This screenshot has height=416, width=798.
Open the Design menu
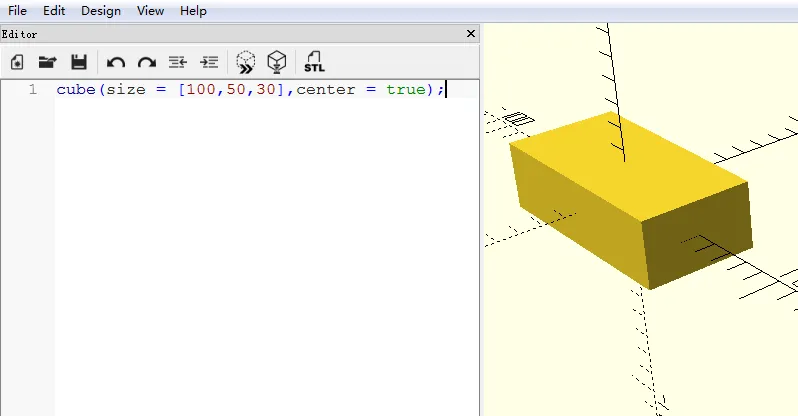pos(101,11)
